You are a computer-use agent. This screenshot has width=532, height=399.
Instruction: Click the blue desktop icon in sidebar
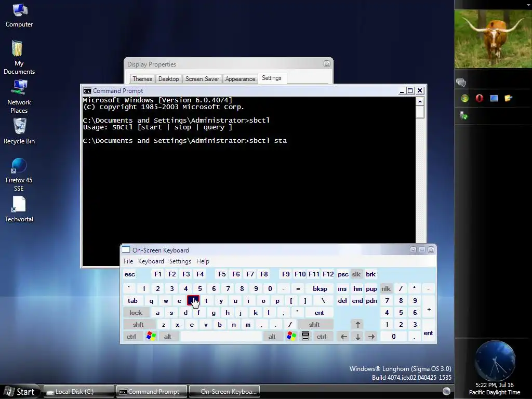pos(494,98)
